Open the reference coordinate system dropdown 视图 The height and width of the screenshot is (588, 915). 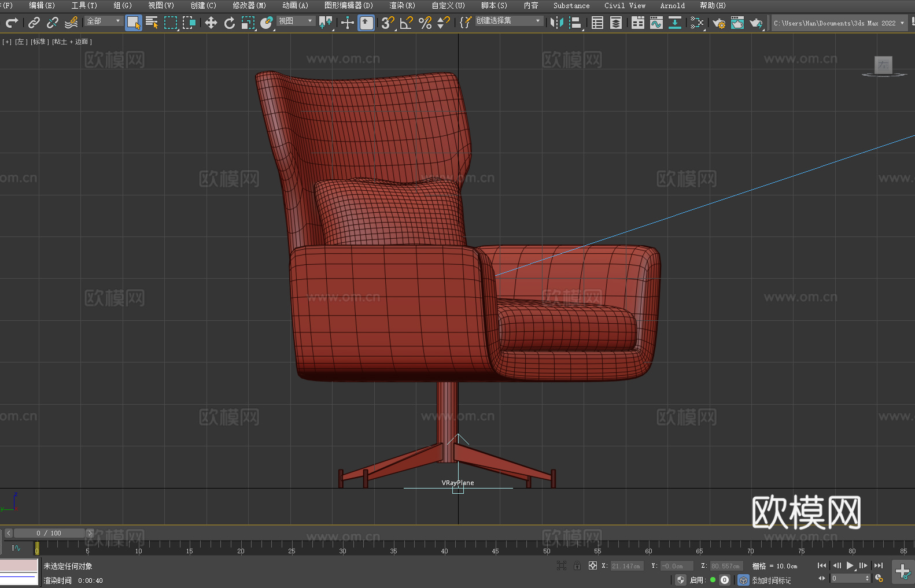296,21
